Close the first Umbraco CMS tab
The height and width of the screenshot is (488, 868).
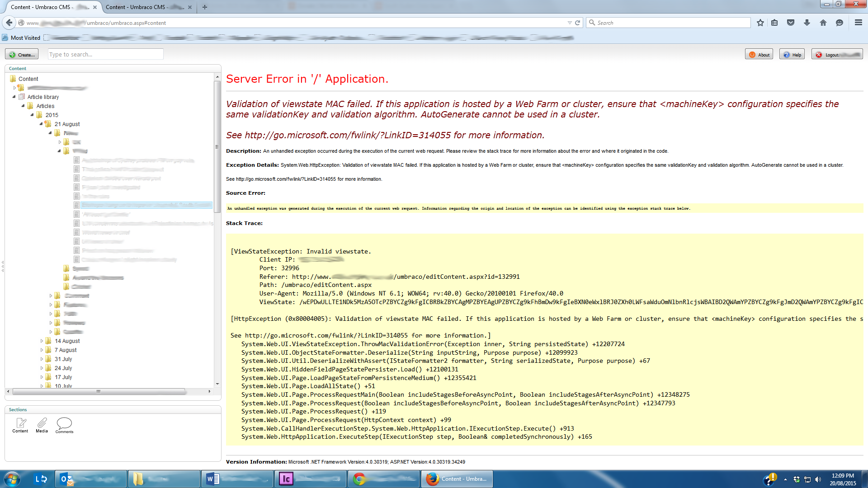tap(95, 7)
